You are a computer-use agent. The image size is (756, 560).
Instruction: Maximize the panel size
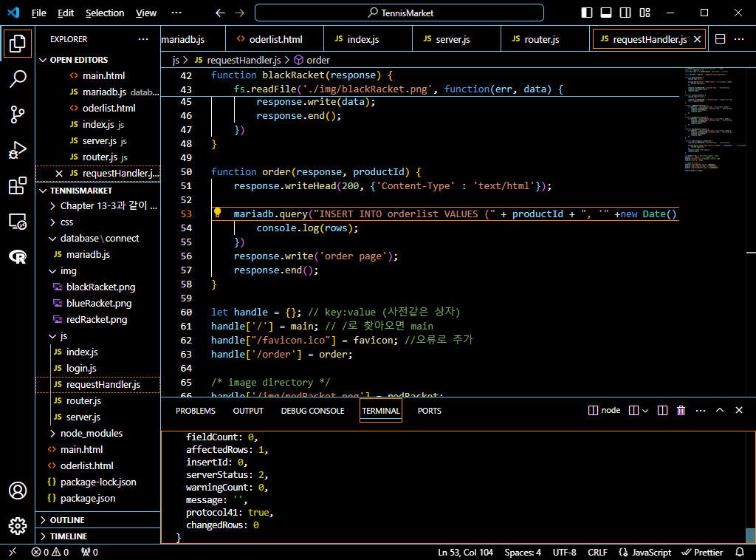point(720,411)
